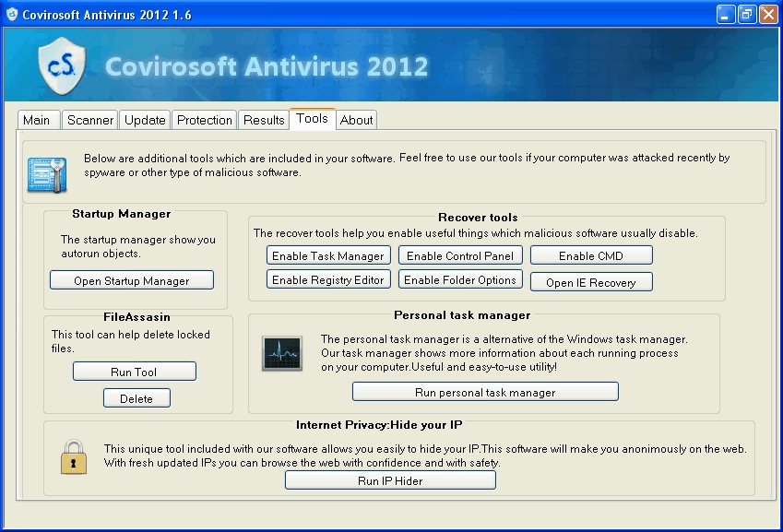
Task: Launch Run IP Hider
Action: click(390, 480)
